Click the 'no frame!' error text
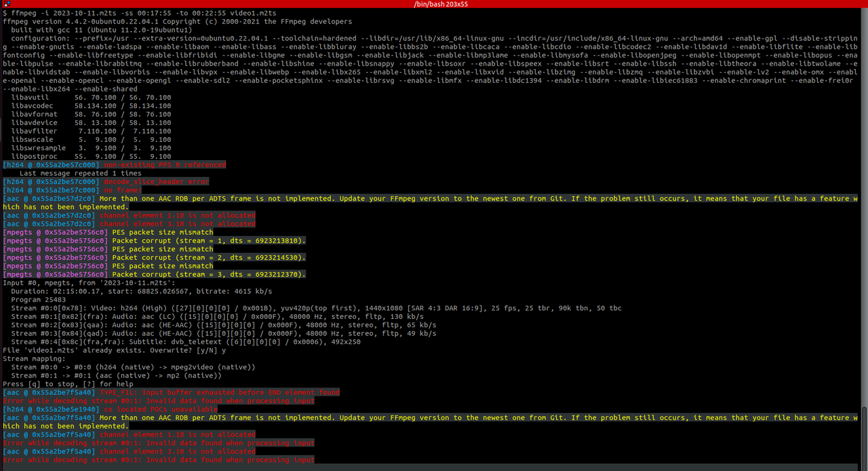Viewport: 868px width, 471px height. 123,190
